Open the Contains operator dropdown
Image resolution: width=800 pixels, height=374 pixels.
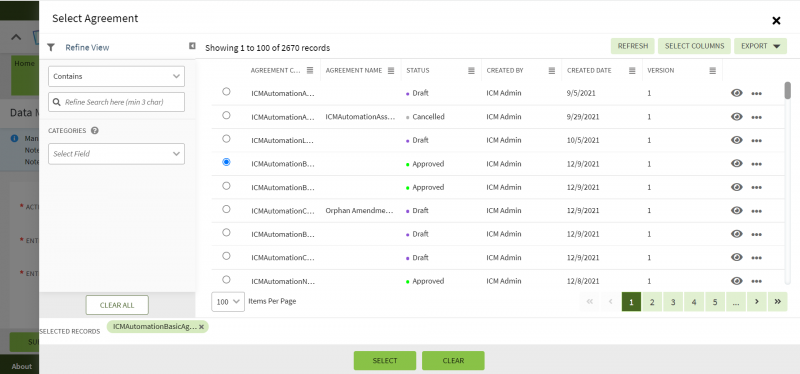116,76
